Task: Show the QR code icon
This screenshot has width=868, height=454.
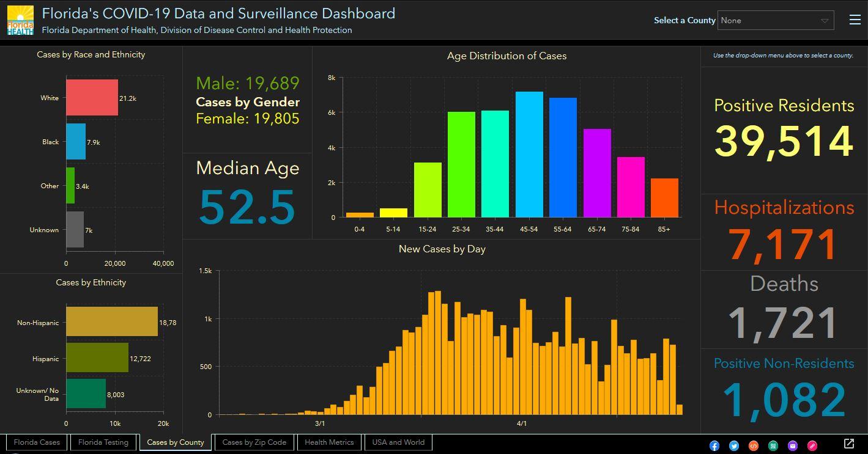Action: 773,445
